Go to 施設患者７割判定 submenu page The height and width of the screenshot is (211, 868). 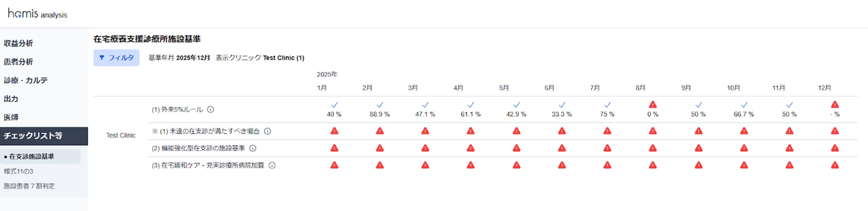[x=29, y=186]
